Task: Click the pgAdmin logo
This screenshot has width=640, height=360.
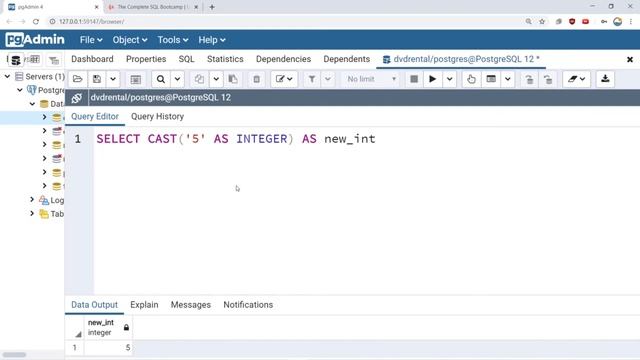Action: (35, 40)
